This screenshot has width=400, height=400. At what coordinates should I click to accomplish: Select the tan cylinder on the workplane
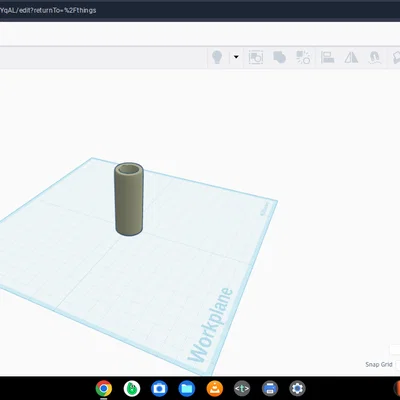(129, 199)
